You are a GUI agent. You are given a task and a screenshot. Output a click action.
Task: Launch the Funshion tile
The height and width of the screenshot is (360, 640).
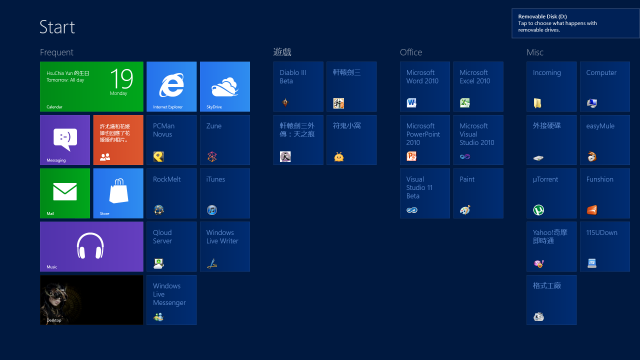coord(605,193)
